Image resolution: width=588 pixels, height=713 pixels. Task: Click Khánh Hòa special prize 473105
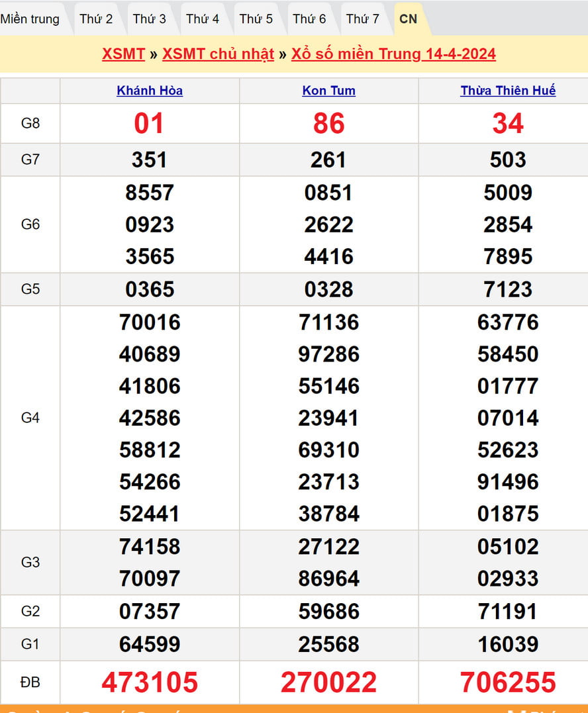(x=150, y=683)
